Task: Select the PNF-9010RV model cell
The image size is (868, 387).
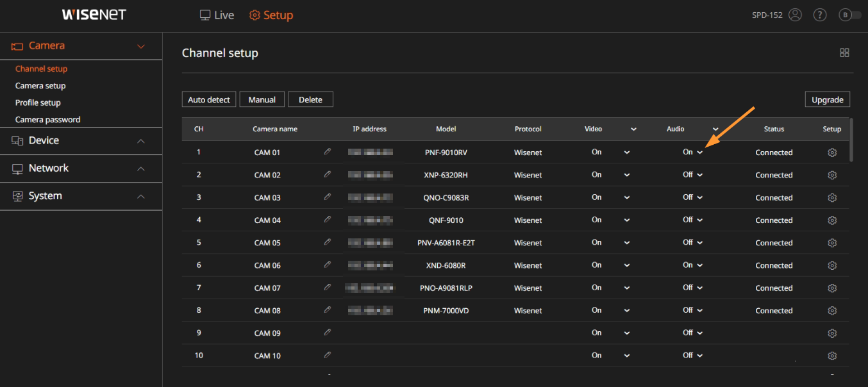Action: coord(446,152)
